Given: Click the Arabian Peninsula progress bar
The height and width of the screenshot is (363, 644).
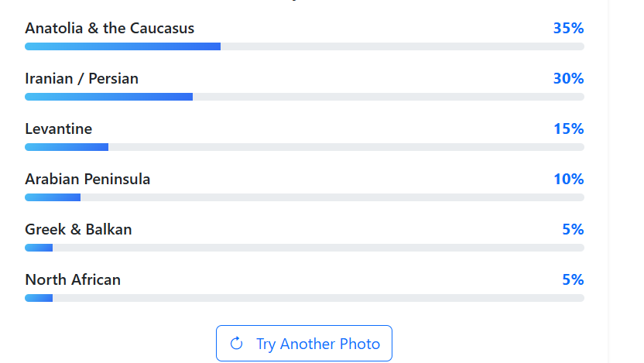Looking at the screenshot, I should [304, 197].
